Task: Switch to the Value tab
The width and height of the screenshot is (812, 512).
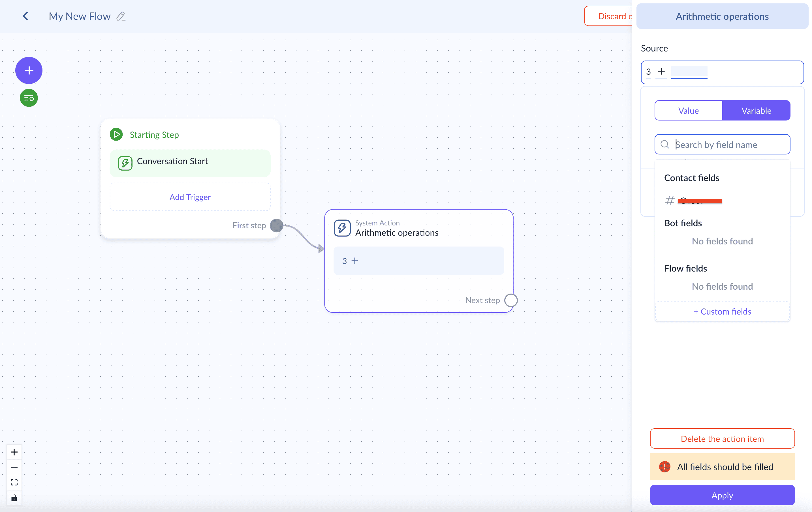Action: pos(688,111)
